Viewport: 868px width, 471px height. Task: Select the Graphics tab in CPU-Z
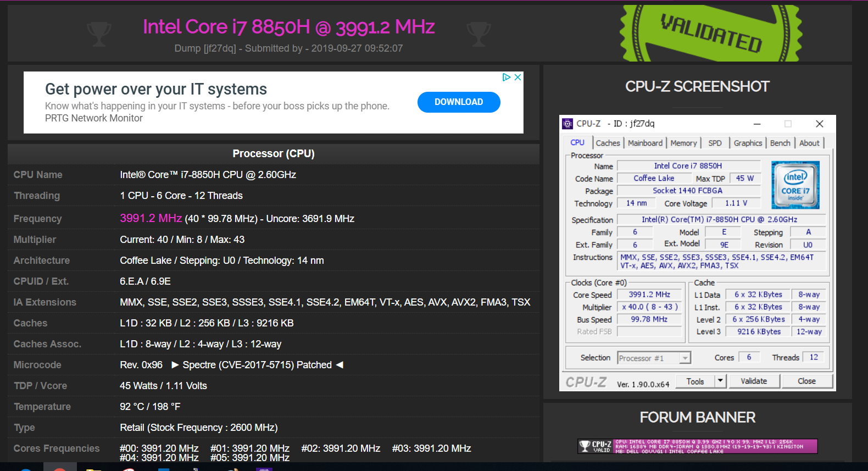[748, 143]
